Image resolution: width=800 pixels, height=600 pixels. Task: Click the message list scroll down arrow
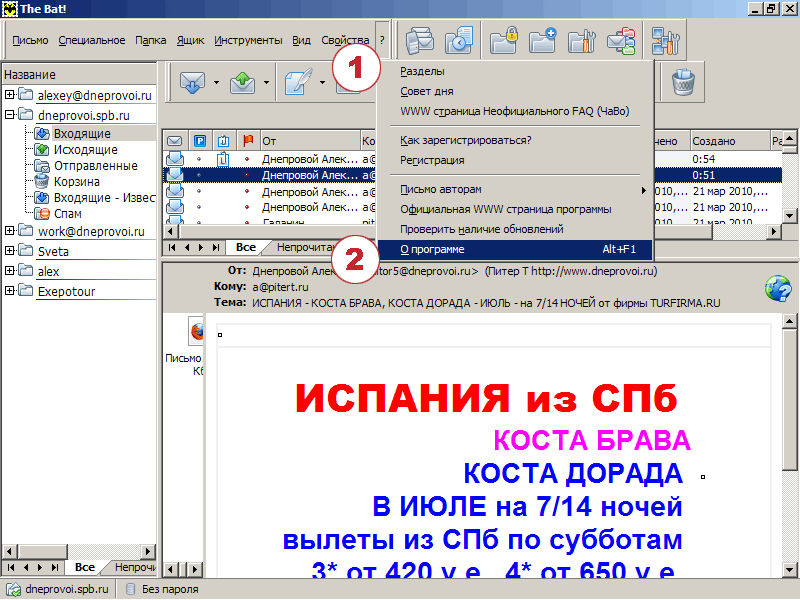(x=790, y=215)
